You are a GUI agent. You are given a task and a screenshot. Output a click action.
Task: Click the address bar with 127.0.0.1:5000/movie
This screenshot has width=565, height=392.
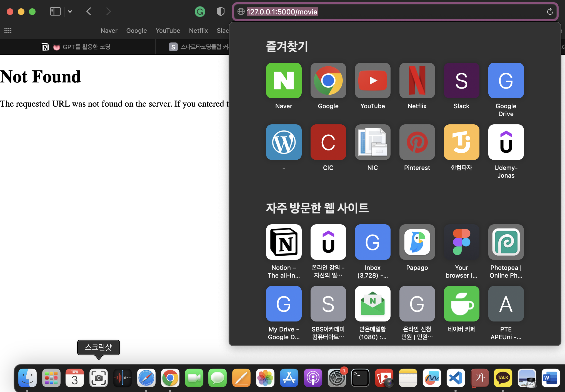[394, 12]
